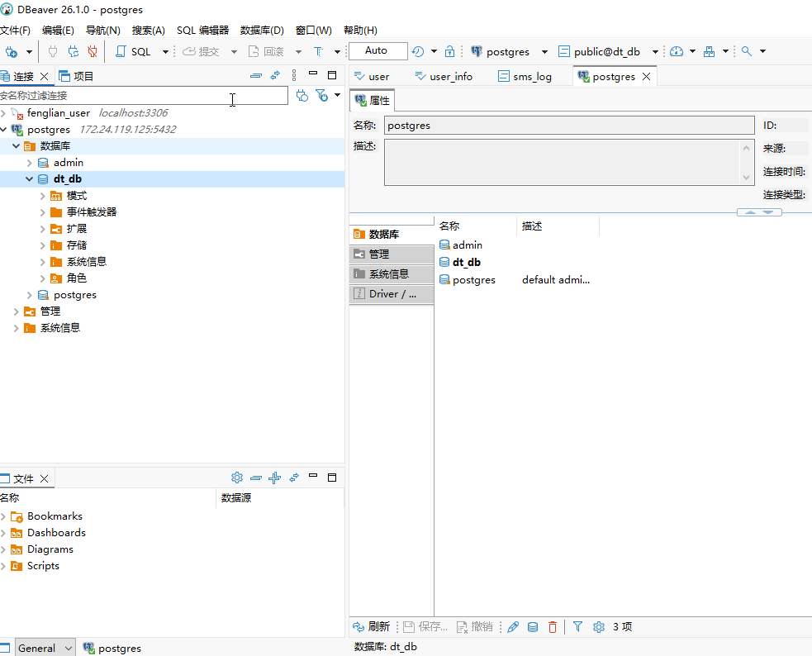Open the gear settings in bottom bar
The image size is (812, 656).
tap(599, 627)
